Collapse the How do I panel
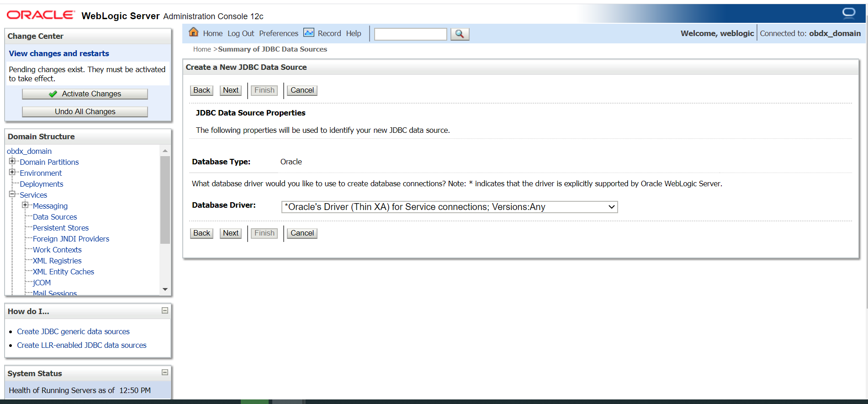The image size is (868, 404). pyautogui.click(x=165, y=310)
